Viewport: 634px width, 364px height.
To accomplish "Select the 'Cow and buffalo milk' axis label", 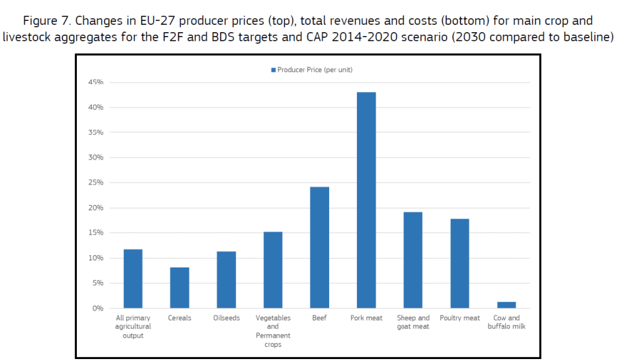I will [506, 322].
